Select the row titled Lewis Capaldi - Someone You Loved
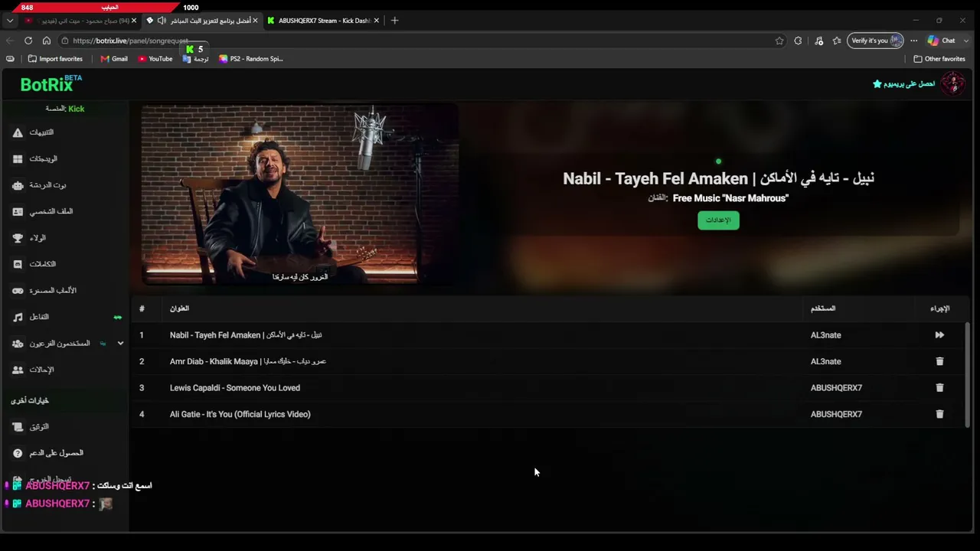 [x=550, y=388]
